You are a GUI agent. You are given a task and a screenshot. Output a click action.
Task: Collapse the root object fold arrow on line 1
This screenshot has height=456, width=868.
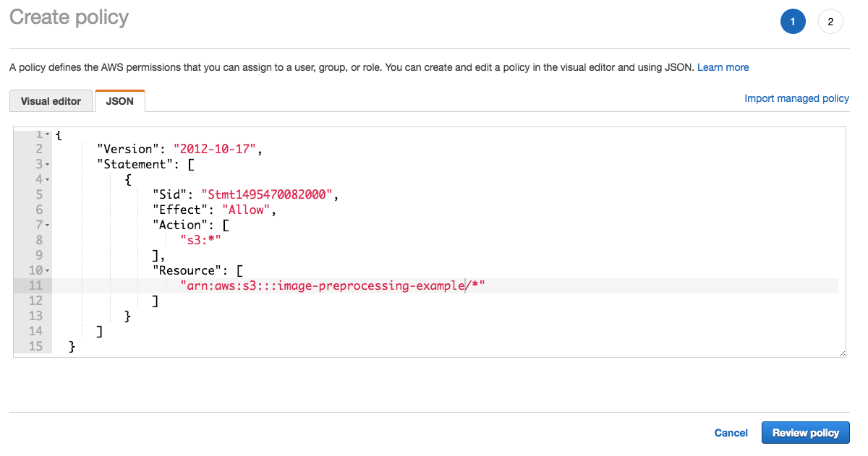(x=48, y=134)
